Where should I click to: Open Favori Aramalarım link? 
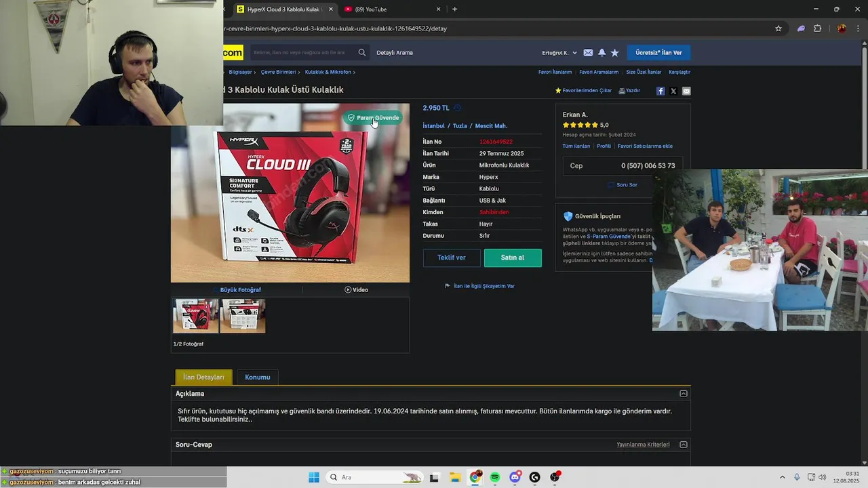[x=599, y=72]
